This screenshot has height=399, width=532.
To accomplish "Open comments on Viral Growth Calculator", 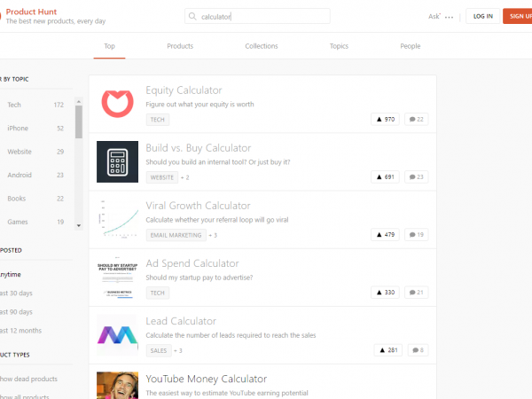I will click(x=416, y=235).
